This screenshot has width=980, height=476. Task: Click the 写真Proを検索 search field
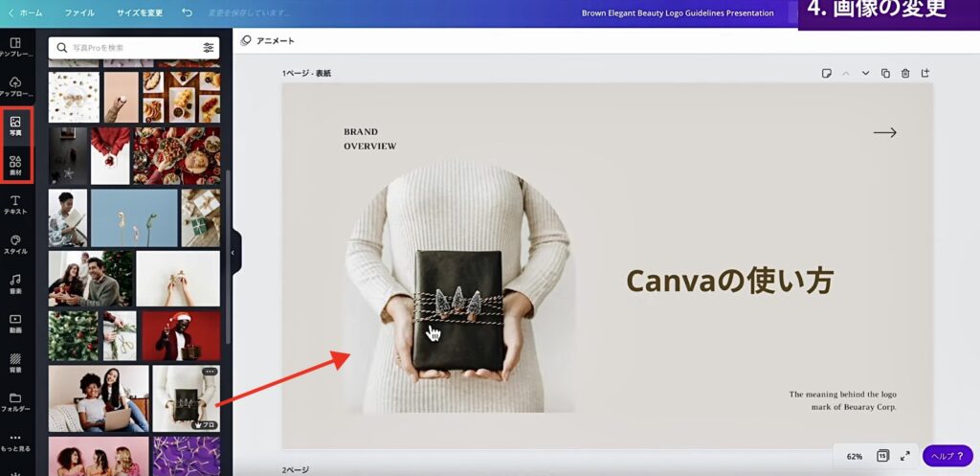click(x=134, y=48)
